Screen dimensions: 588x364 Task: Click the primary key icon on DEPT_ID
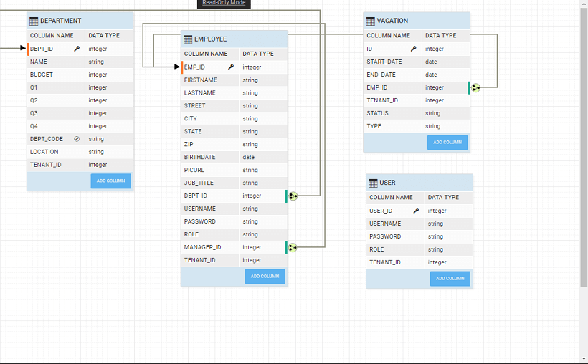77,49
